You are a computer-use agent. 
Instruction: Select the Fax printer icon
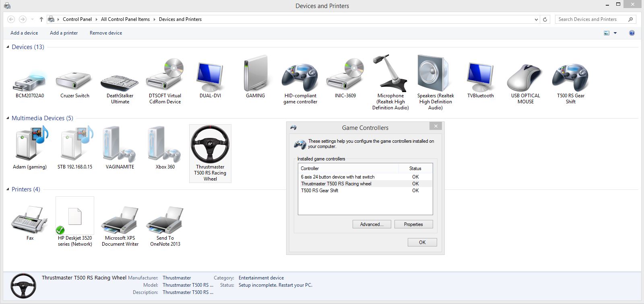(30, 220)
